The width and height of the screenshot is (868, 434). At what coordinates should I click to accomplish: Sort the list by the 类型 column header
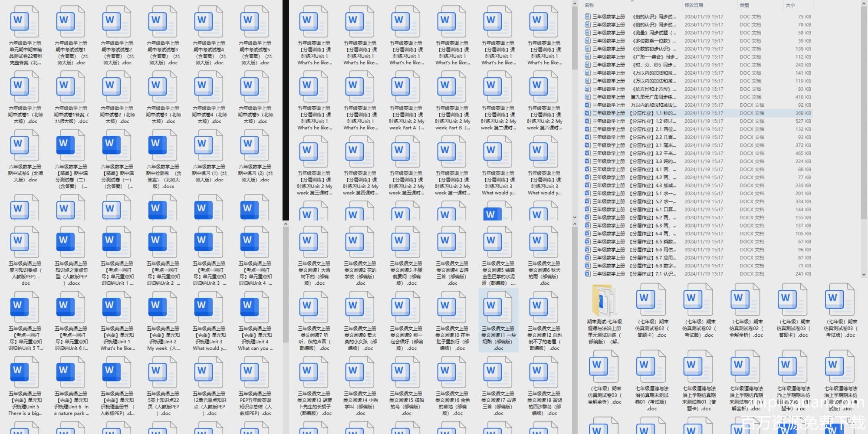point(744,5)
